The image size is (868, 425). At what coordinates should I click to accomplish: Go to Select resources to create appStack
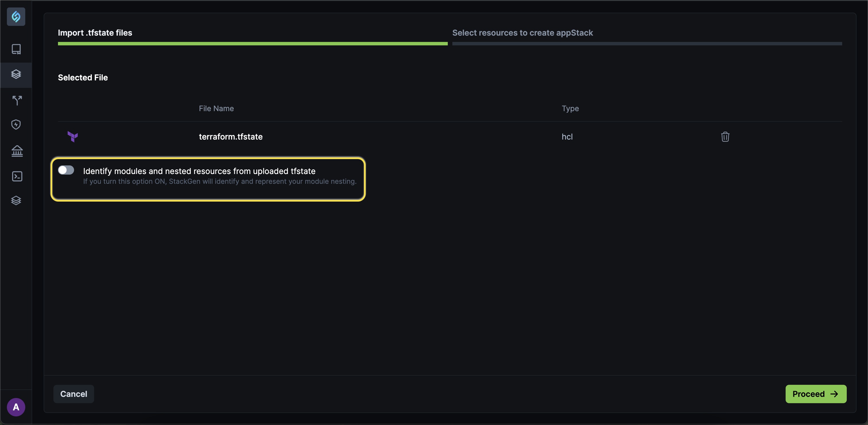pyautogui.click(x=522, y=33)
